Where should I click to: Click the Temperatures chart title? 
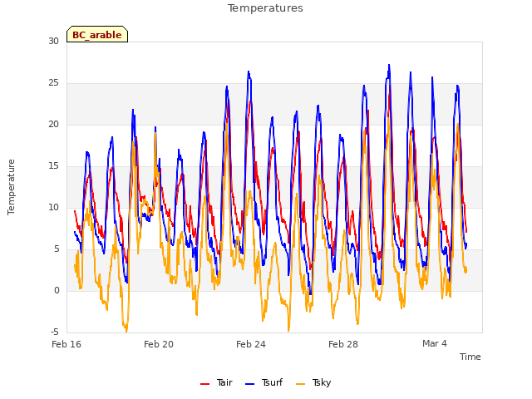[265, 8]
